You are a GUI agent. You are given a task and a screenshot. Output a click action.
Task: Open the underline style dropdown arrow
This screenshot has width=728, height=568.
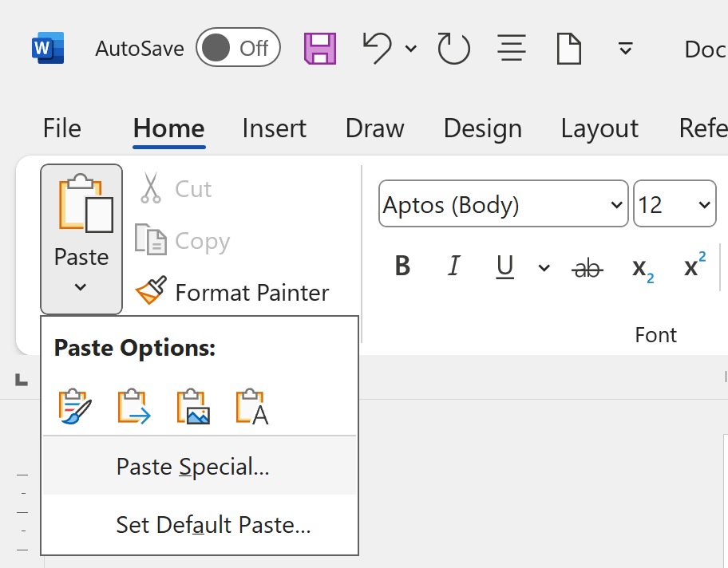tap(544, 268)
